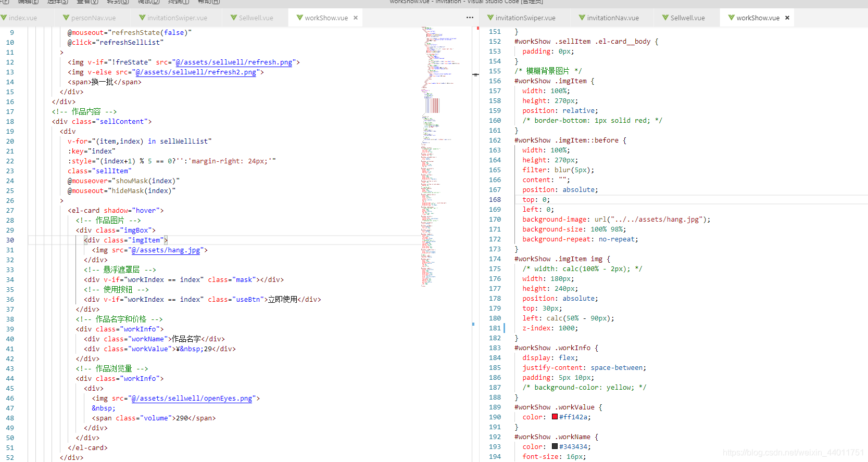Image resolution: width=868 pixels, height=462 pixels.
Task: Click line number 168 in right gutter
Action: coord(495,200)
